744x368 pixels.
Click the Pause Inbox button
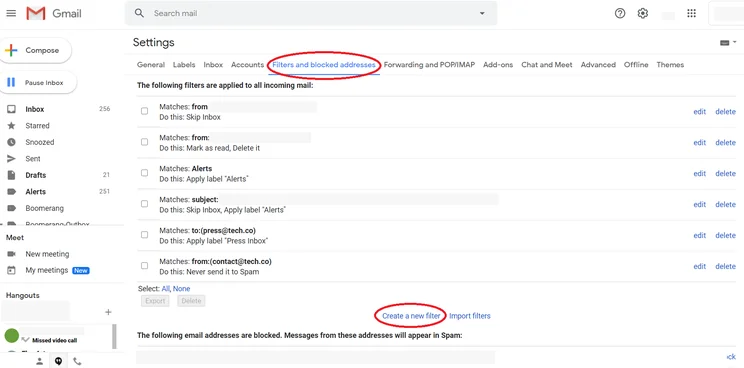tap(37, 83)
